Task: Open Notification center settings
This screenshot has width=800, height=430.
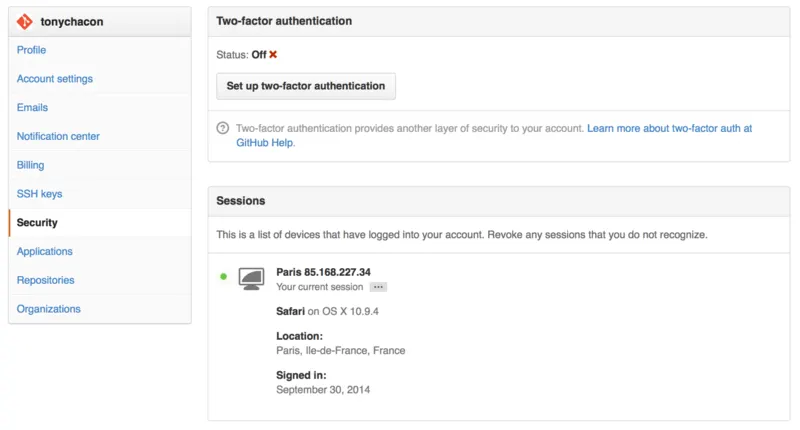Action: point(58,136)
